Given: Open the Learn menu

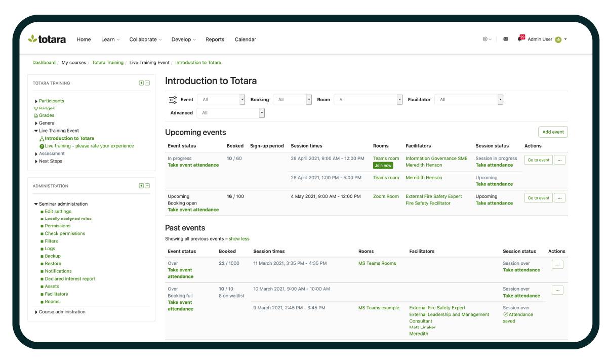Looking at the screenshot, I should coord(110,39).
